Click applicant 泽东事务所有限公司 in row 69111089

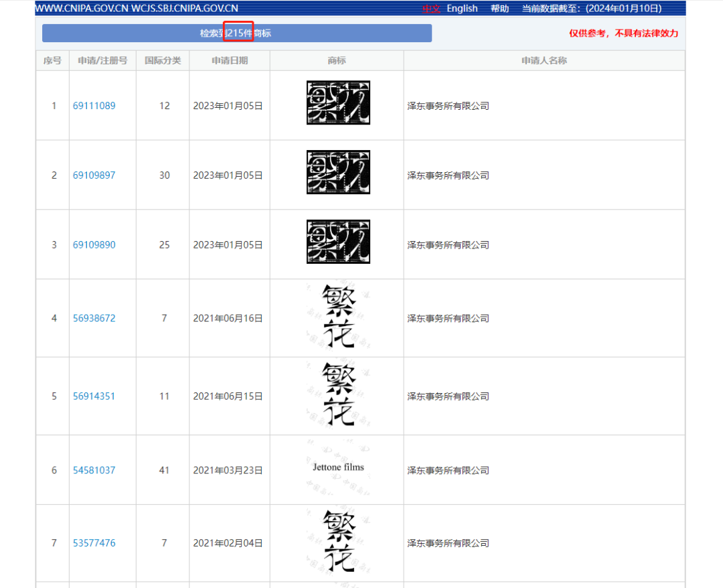448,106
